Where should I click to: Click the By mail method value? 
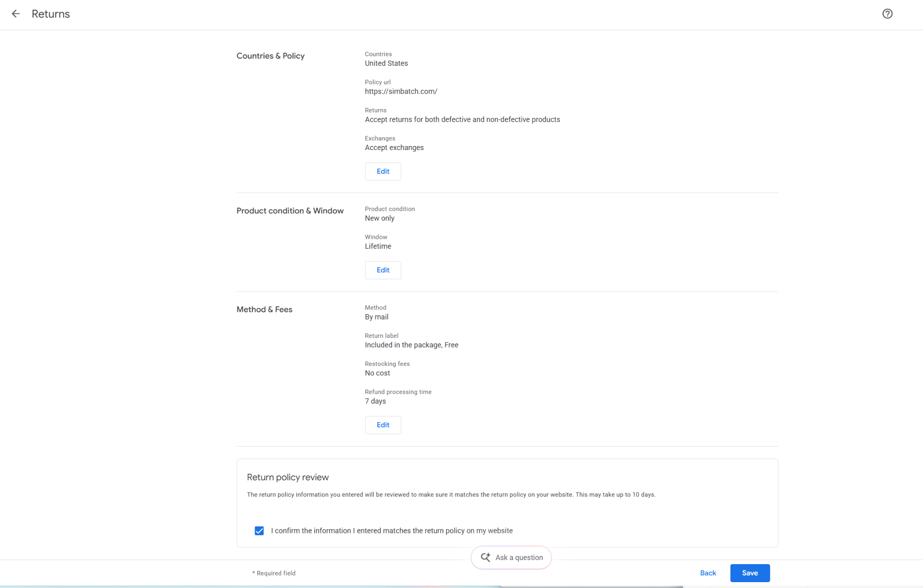point(376,317)
